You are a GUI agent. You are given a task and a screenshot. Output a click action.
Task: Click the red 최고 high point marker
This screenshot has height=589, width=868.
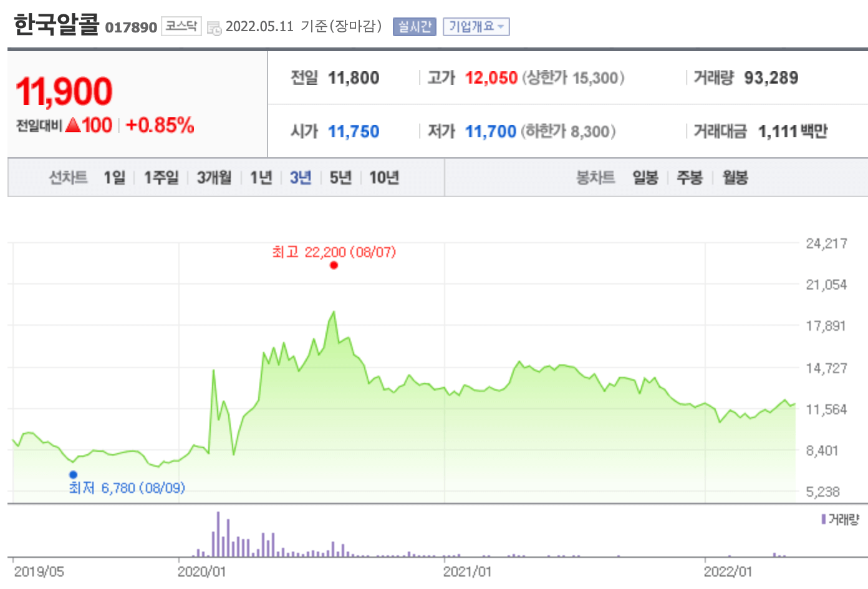334,265
